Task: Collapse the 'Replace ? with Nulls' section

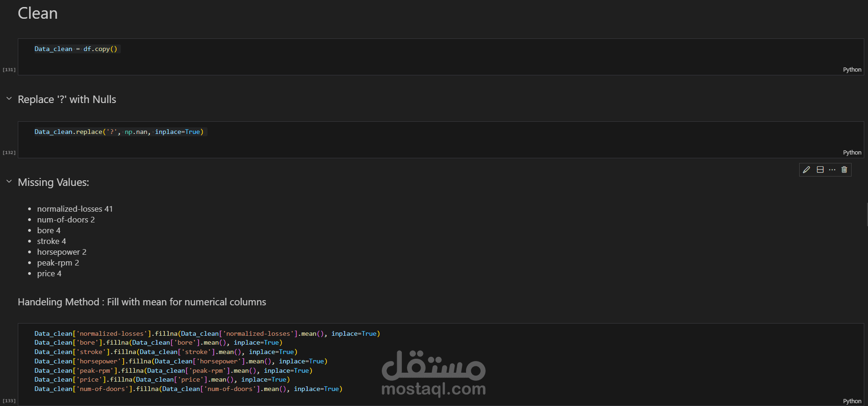Action: [9, 99]
